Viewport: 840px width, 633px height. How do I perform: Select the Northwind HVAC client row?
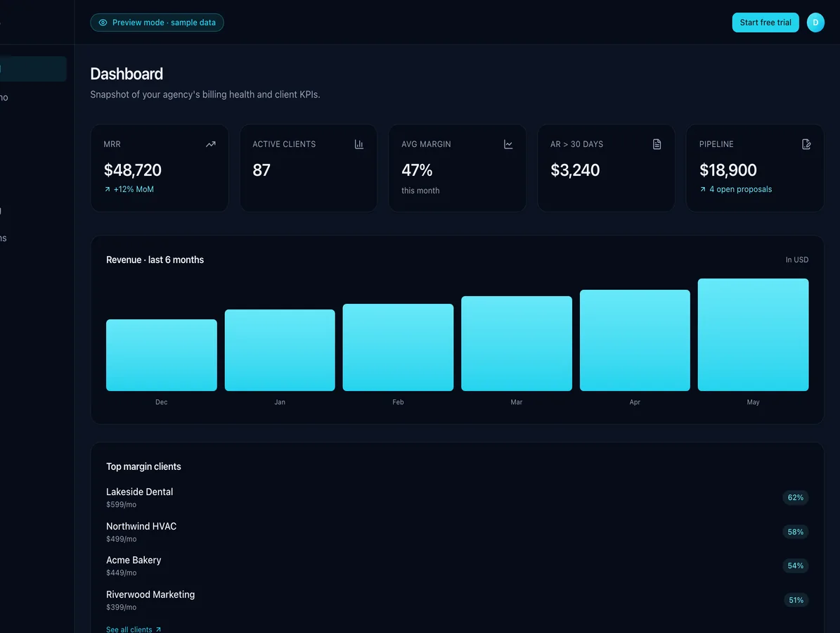pyautogui.click(x=457, y=532)
